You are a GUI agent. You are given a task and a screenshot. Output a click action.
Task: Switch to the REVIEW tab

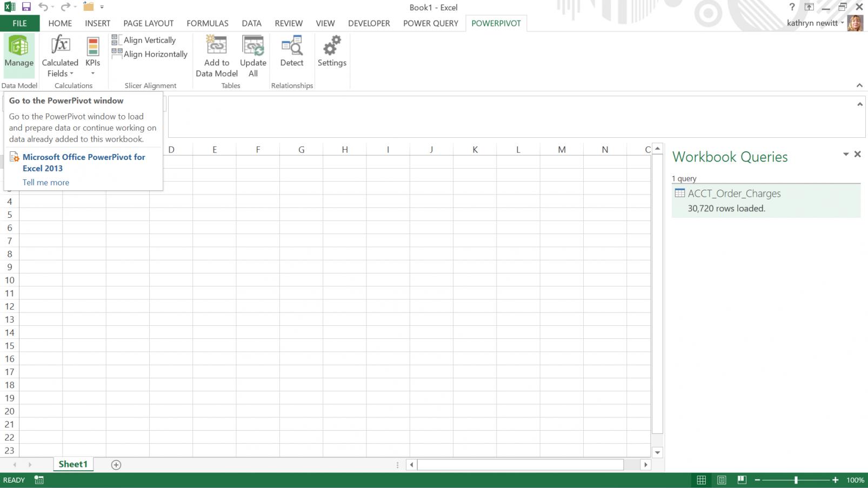(x=289, y=23)
